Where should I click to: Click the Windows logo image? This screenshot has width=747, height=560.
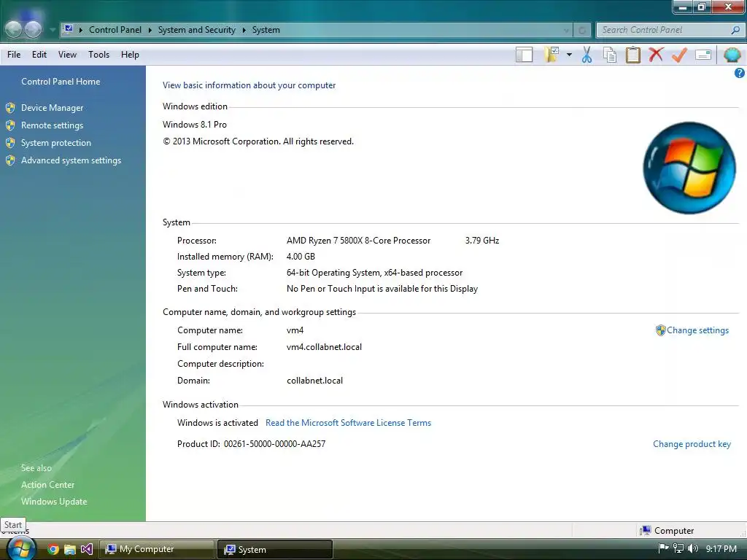(x=689, y=168)
